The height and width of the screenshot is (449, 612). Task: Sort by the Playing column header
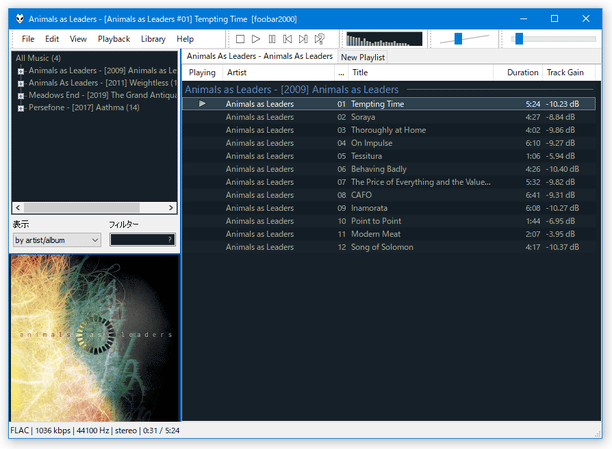click(202, 73)
